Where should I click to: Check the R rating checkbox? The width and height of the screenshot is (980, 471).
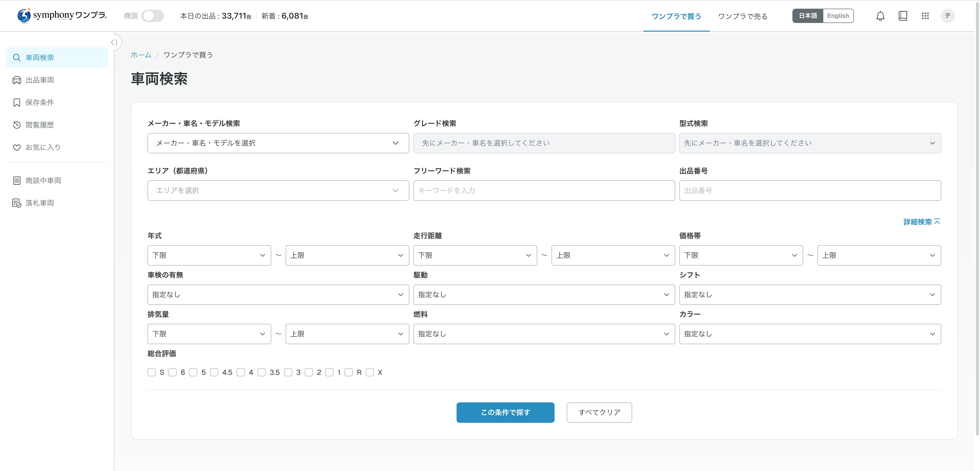348,372
